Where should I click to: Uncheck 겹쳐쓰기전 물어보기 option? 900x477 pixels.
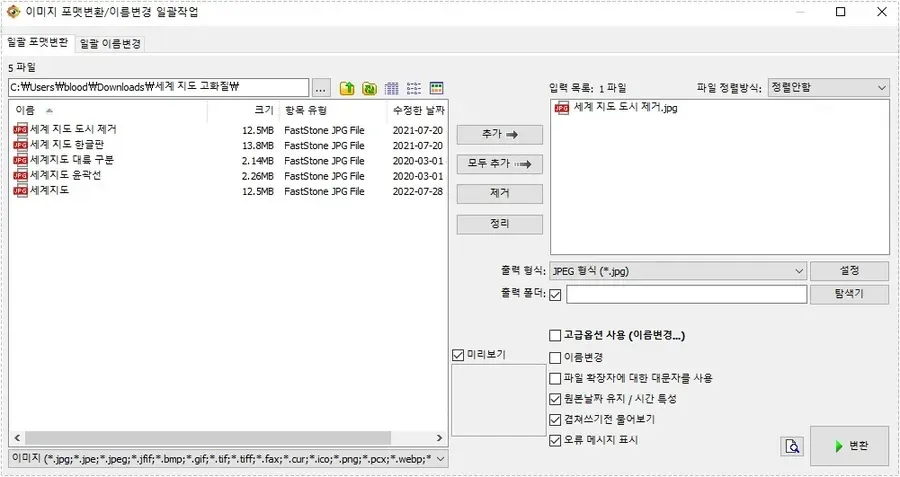click(x=555, y=420)
